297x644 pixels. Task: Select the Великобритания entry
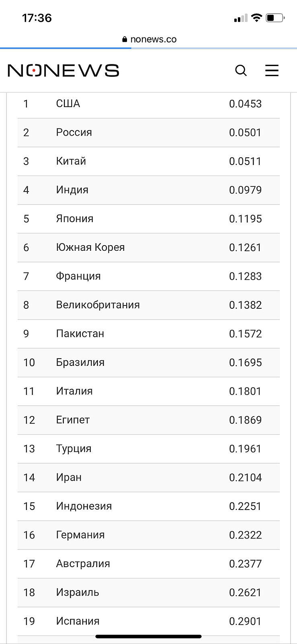coord(98,305)
